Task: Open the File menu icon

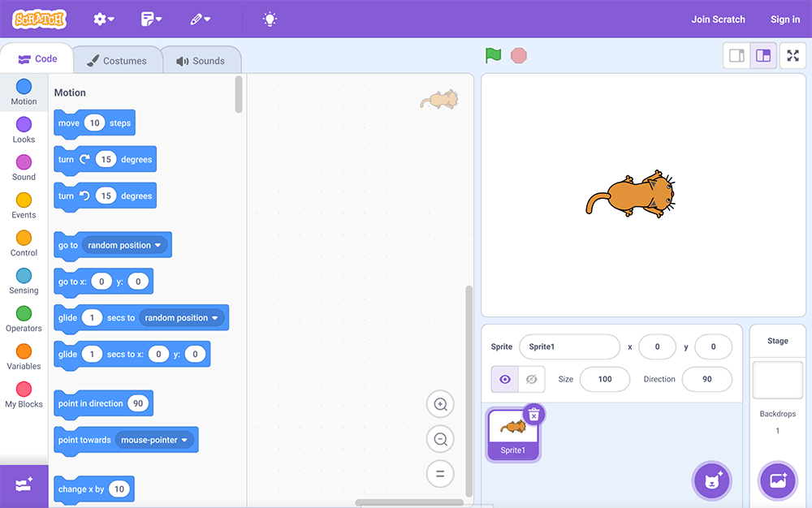Action: click(x=151, y=19)
